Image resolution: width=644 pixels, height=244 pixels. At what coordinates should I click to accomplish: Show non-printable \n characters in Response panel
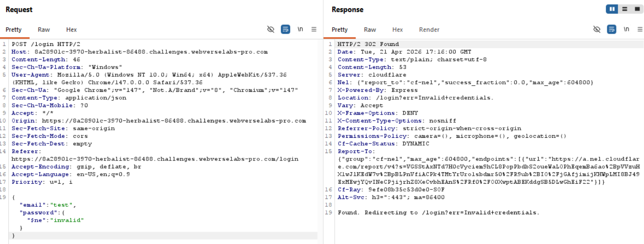pyautogui.click(x=627, y=29)
